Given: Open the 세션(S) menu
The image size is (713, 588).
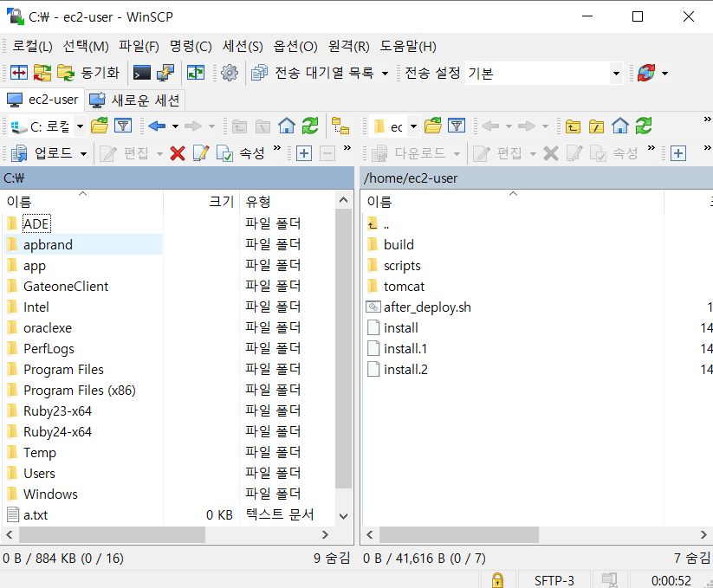Looking at the screenshot, I should tap(243, 46).
